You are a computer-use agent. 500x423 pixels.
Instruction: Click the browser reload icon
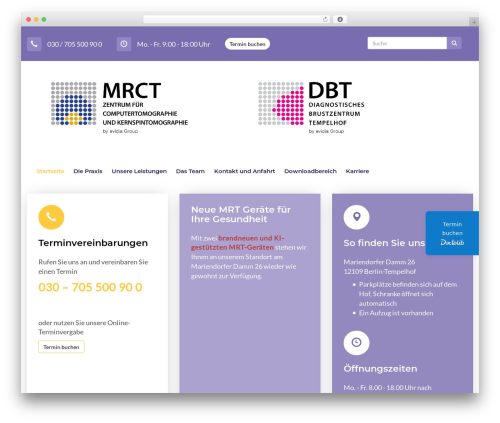pyautogui.click(x=325, y=19)
